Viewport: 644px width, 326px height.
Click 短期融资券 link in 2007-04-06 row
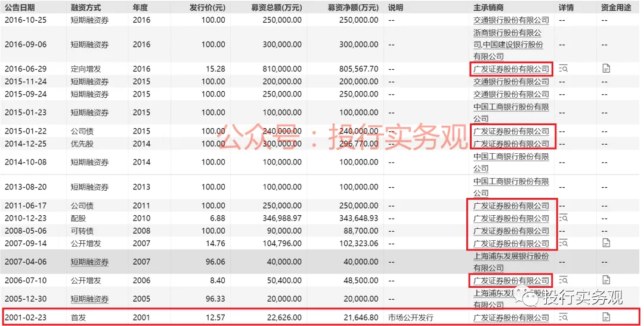89,262
